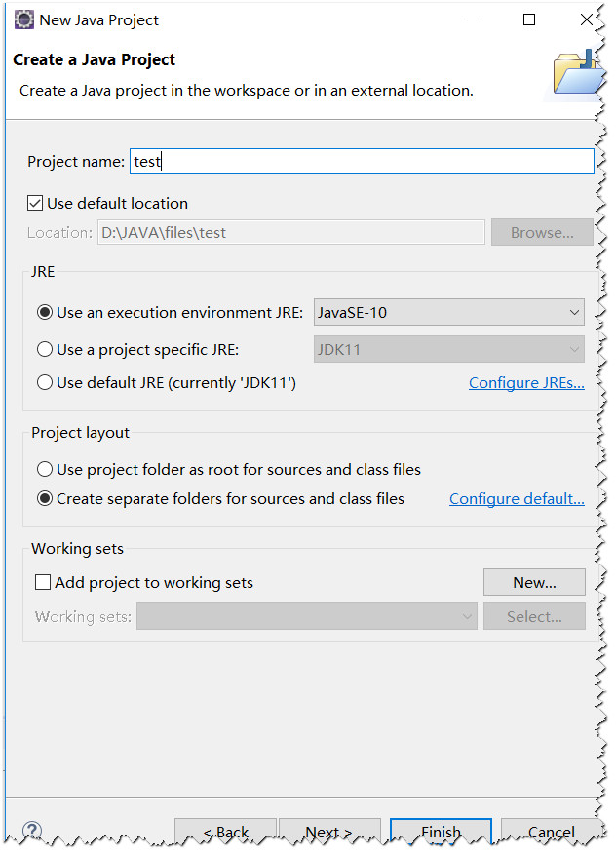This screenshot has height=855, width=616.
Task: Open the Configure JREs link
Action: (526, 382)
